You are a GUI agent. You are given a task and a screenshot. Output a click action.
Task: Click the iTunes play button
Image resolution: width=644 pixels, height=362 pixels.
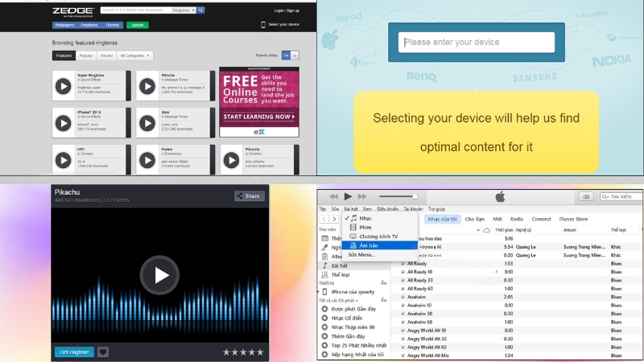(348, 196)
